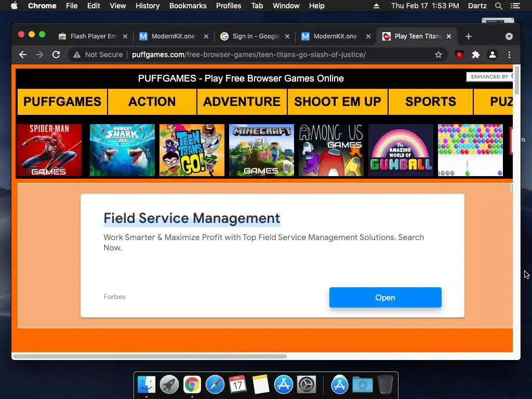Open the PUFFGAMES home category
The image size is (532, 399).
[62, 101]
